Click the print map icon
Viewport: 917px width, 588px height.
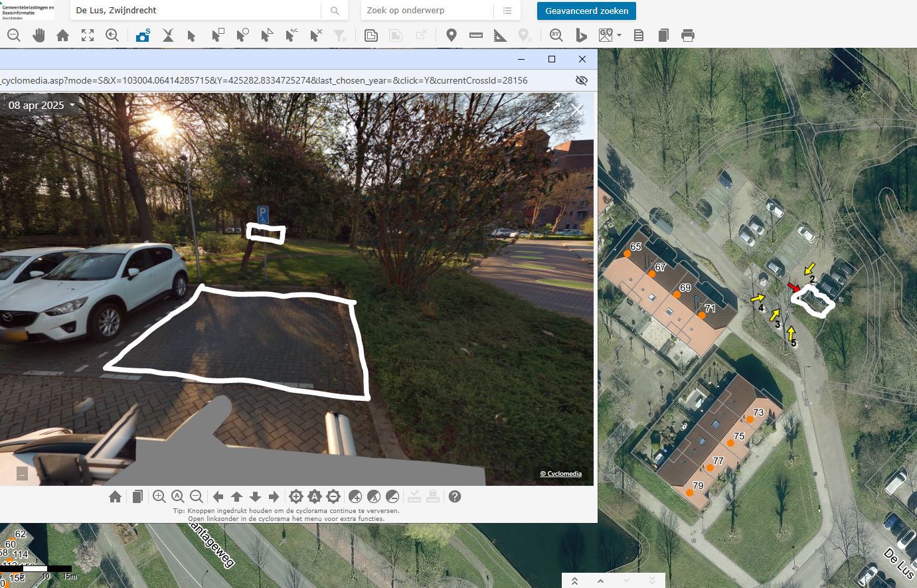pyautogui.click(x=688, y=36)
